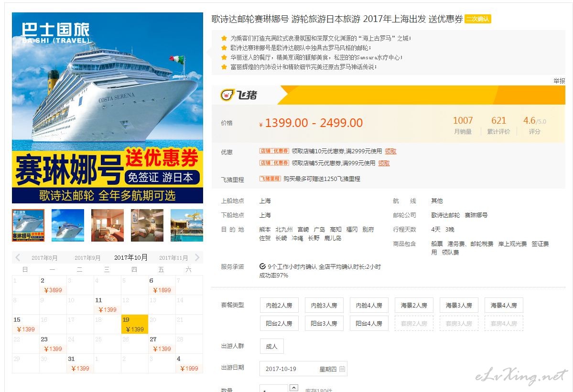Open the 出游日期 2017-10-19 date field
The height and width of the screenshot is (392, 573).
click(303, 369)
